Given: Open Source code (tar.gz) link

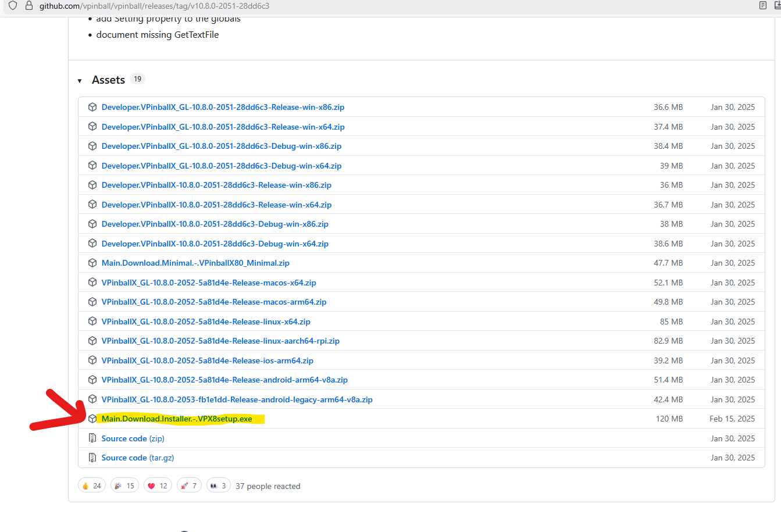Looking at the screenshot, I should point(138,458).
